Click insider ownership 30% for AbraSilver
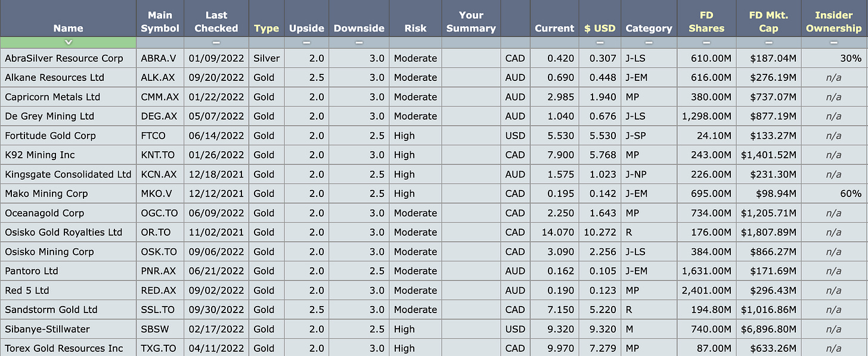Screen dimensions: 868x356 tap(852, 58)
